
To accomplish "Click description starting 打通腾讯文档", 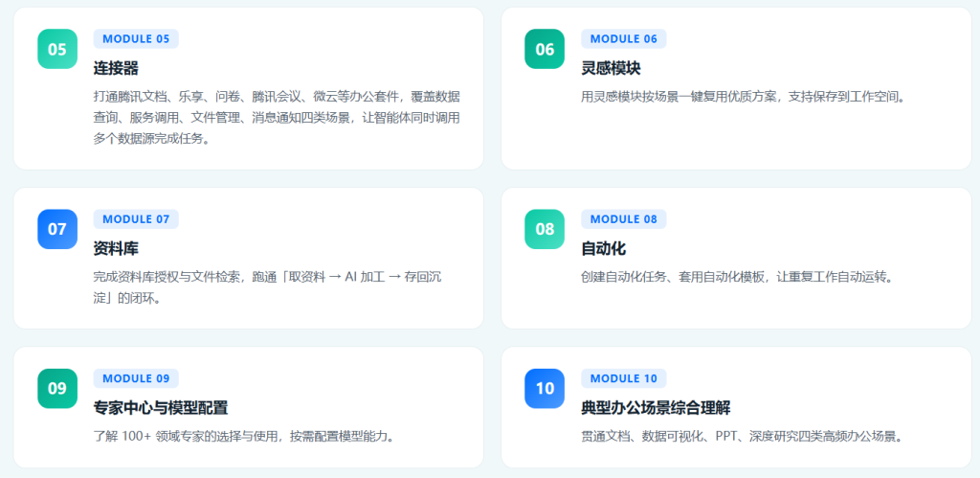I will coord(278,118).
